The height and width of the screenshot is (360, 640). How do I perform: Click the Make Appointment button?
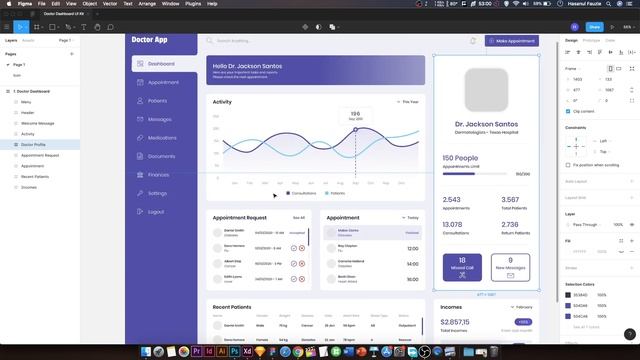(x=512, y=41)
